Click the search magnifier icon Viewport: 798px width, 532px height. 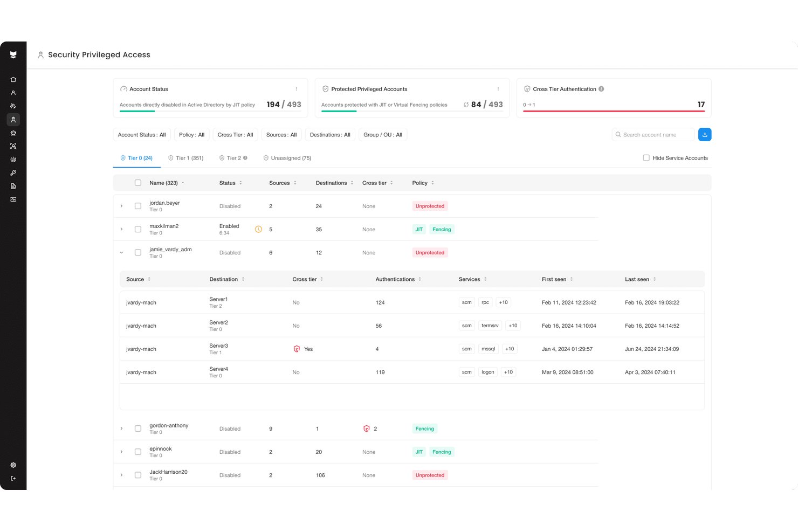618,135
